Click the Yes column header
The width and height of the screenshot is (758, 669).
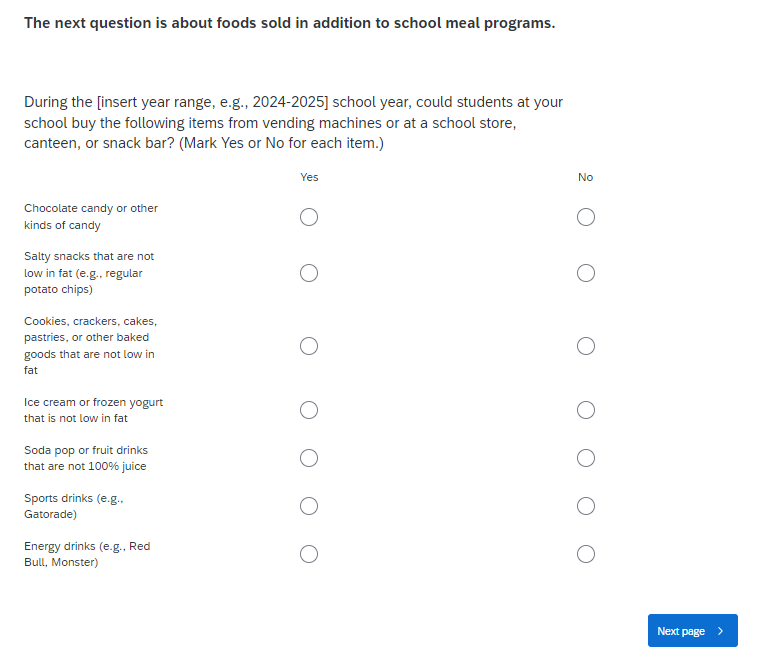[309, 177]
